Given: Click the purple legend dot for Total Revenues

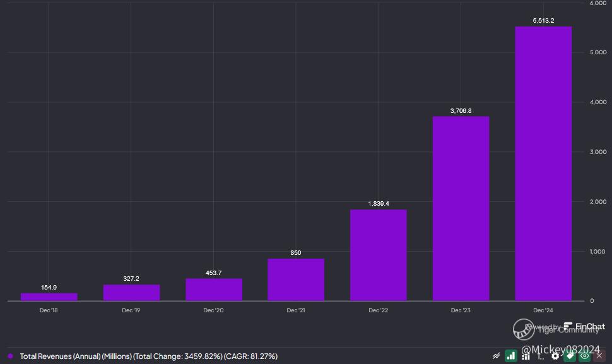Looking at the screenshot, I should [11, 356].
